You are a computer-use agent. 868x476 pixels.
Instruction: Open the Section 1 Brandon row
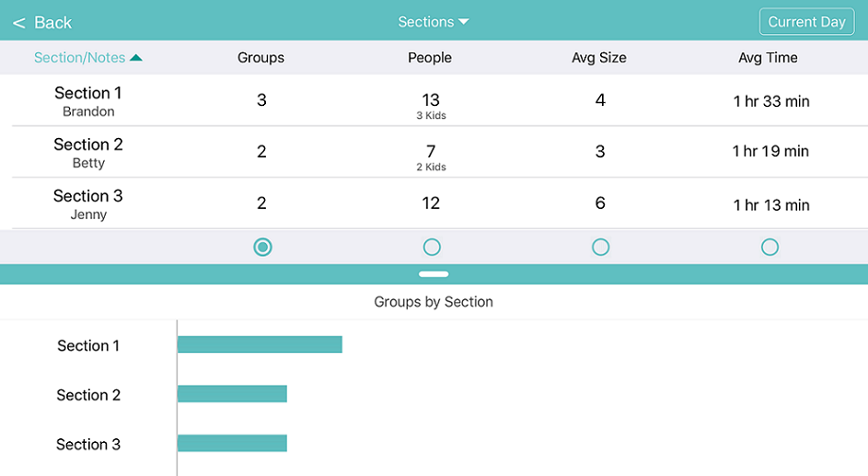pyautogui.click(x=440, y=100)
